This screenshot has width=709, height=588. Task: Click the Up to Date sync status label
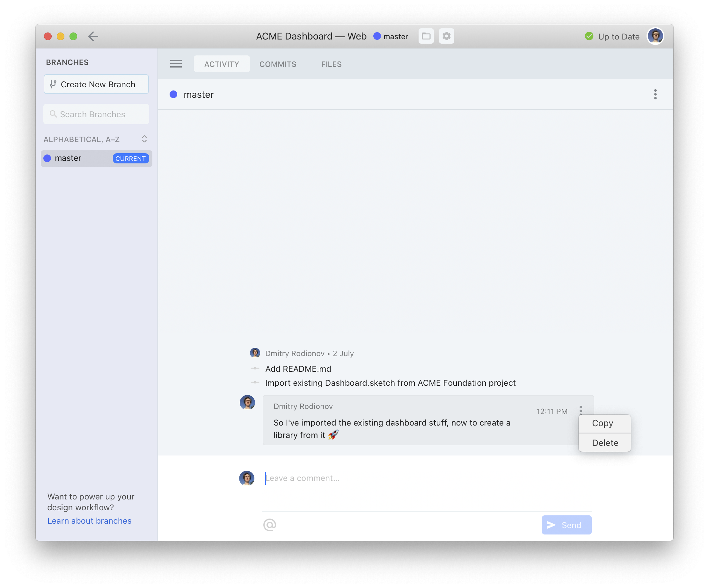pos(618,36)
